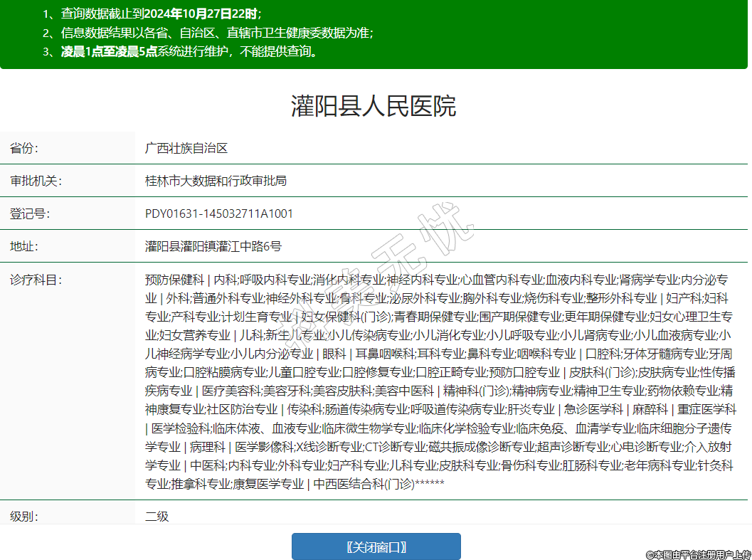Select the 地址 row label
The image size is (752, 560).
tap(24, 246)
